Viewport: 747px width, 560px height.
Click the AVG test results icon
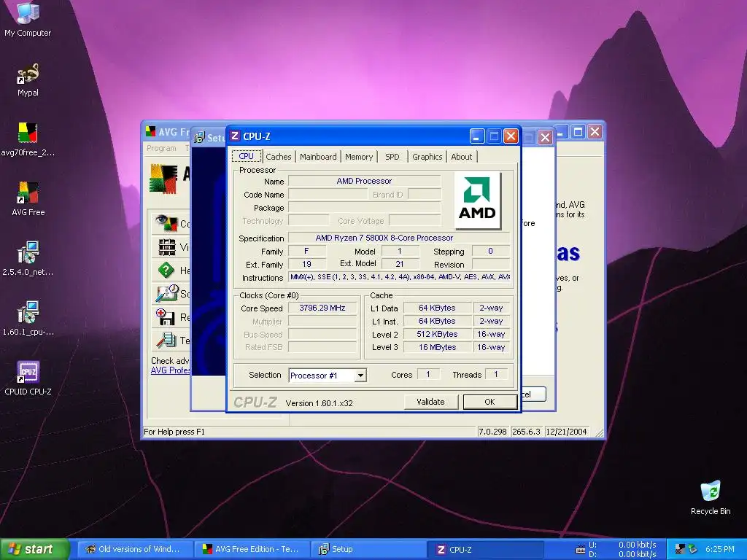click(x=166, y=340)
